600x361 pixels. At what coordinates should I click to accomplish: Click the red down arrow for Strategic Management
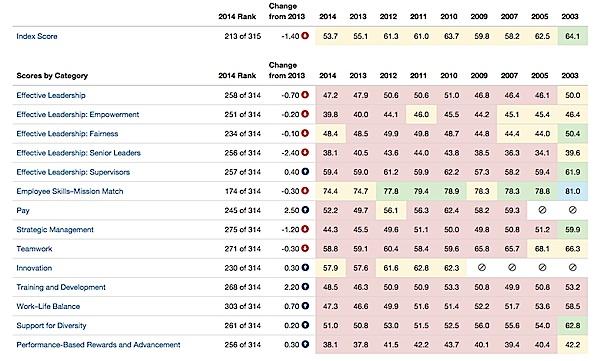pos(305,229)
